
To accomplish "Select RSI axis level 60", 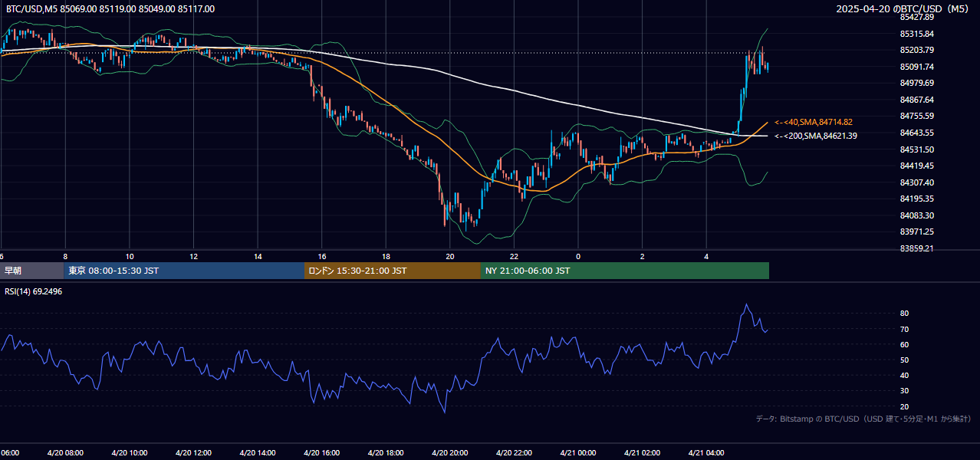I will pos(905,344).
